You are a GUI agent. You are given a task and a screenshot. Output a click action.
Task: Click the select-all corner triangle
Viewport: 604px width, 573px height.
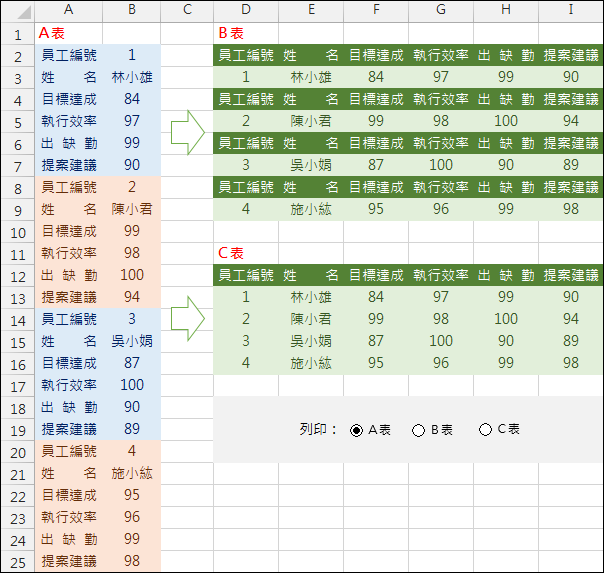click(24, 12)
